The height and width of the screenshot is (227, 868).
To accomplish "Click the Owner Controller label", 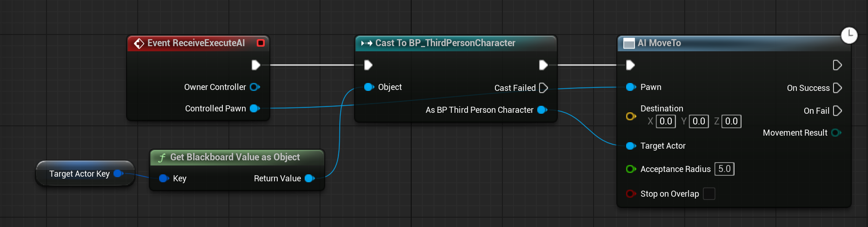I will click(x=215, y=87).
